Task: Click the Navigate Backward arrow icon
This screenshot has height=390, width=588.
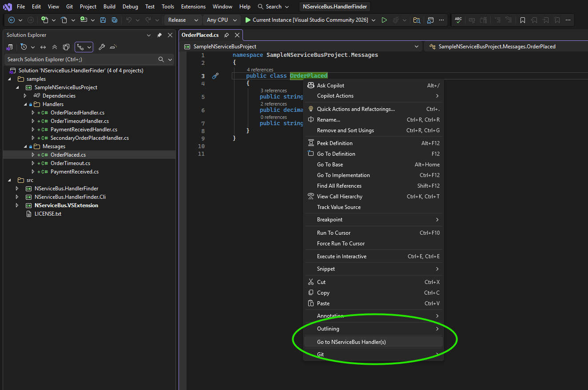Action: tap(12, 20)
